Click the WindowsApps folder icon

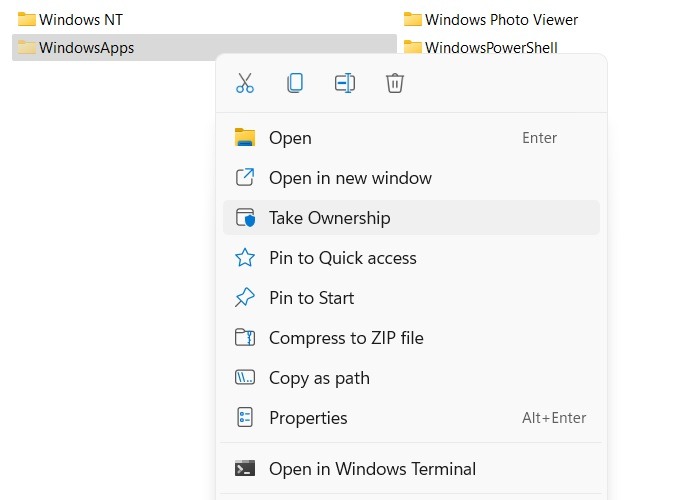click(x=27, y=47)
